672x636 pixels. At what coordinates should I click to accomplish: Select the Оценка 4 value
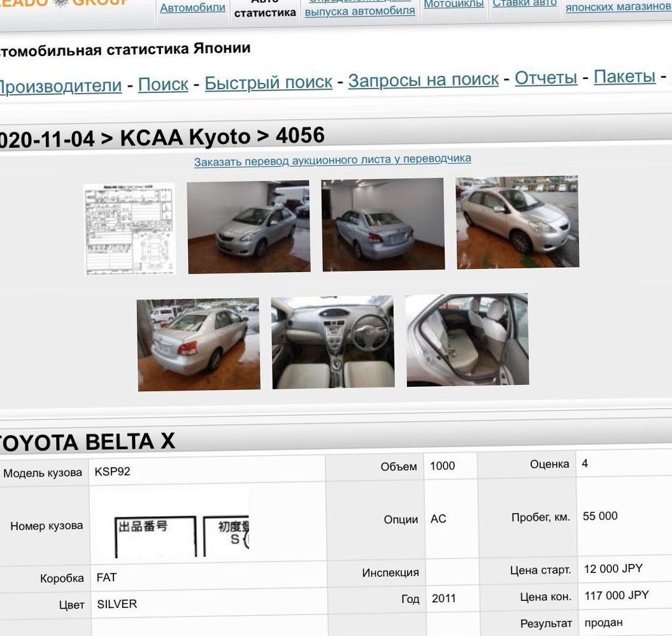click(585, 463)
